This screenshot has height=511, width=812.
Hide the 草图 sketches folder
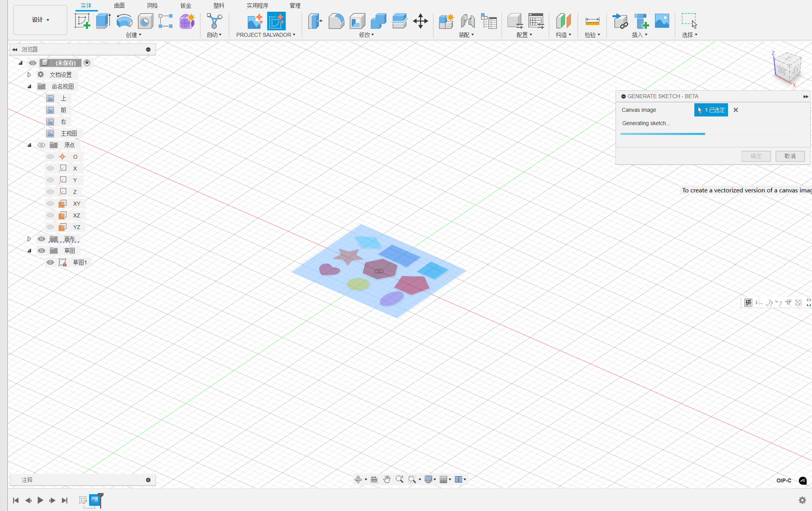pyautogui.click(x=41, y=251)
